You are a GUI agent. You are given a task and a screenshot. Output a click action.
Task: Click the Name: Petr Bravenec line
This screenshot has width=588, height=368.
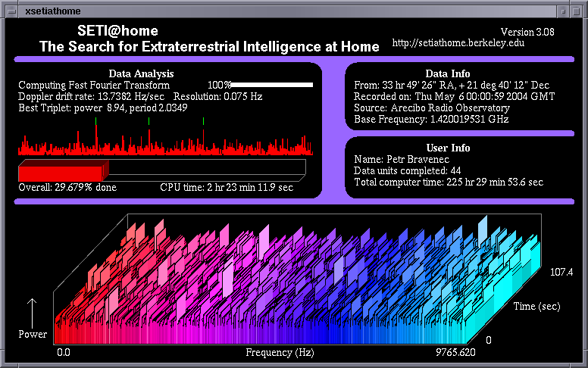[402, 159]
